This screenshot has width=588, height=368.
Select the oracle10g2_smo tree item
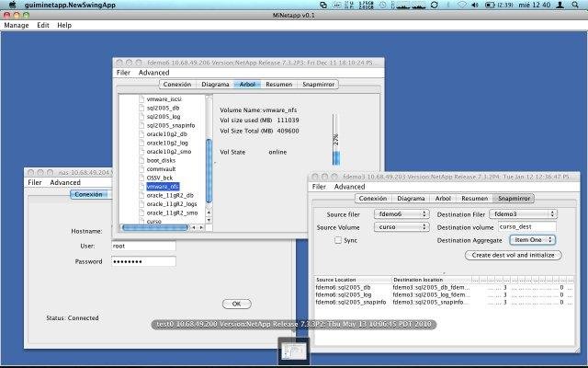coord(169,152)
